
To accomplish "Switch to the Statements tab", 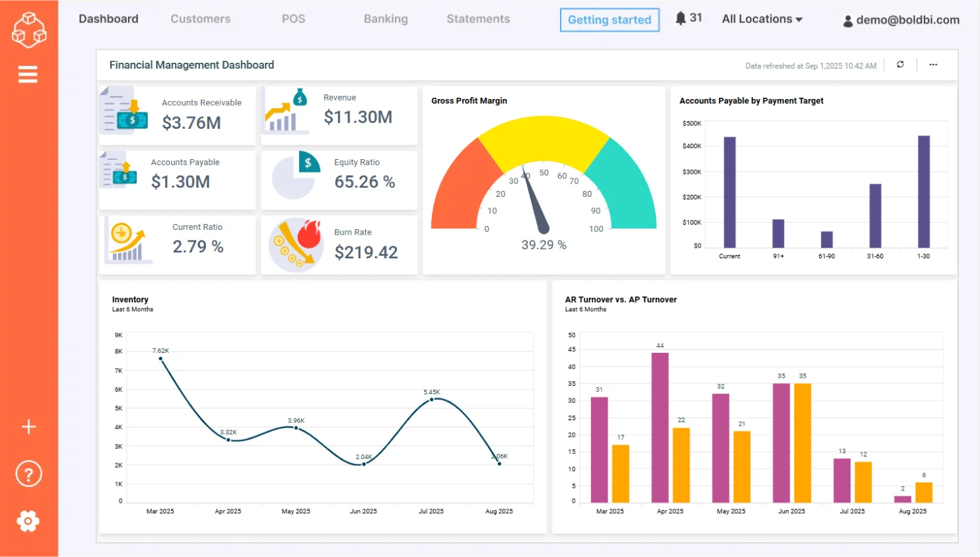I will click(477, 19).
